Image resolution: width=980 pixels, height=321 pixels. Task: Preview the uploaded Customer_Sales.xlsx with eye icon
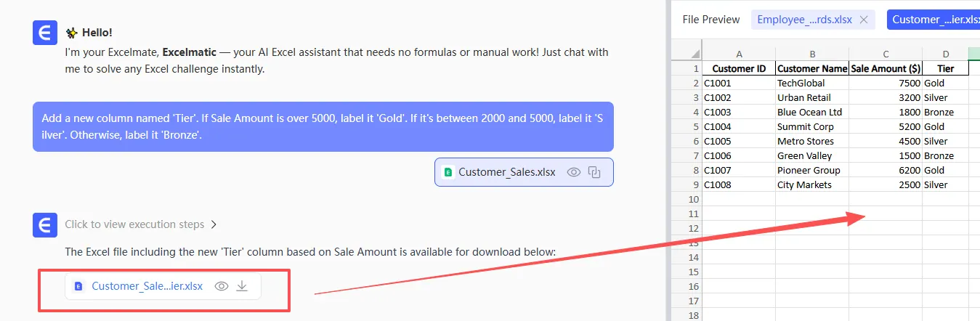point(574,172)
